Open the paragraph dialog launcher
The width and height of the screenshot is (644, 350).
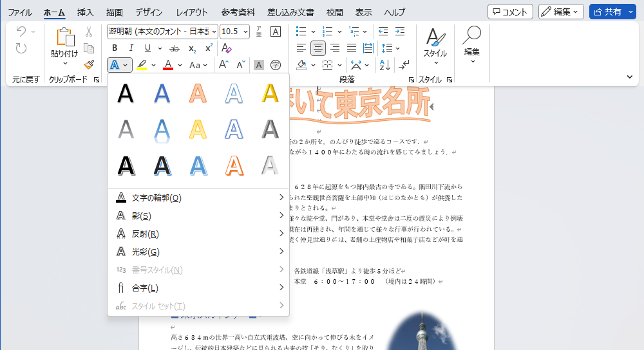point(411,80)
